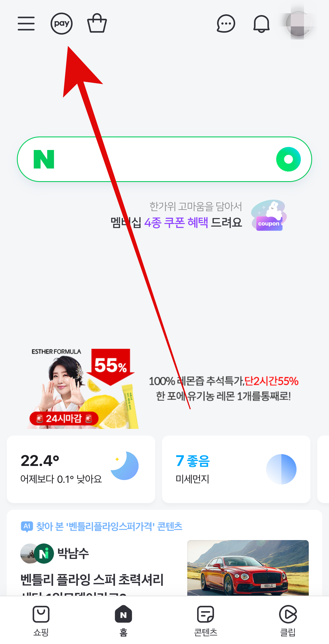The height and width of the screenshot is (644, 329).
Task: Tap the green circle voice search button
Action: tap(289, 159)
